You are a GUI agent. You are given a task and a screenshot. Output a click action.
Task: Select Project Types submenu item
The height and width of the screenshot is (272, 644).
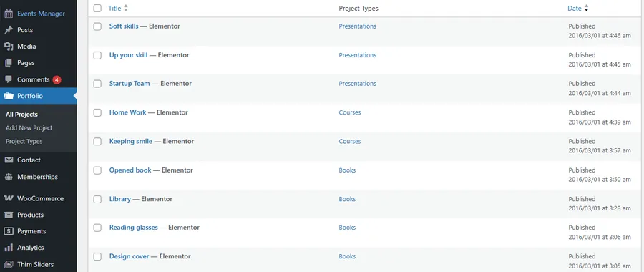[x=24, y=141]
